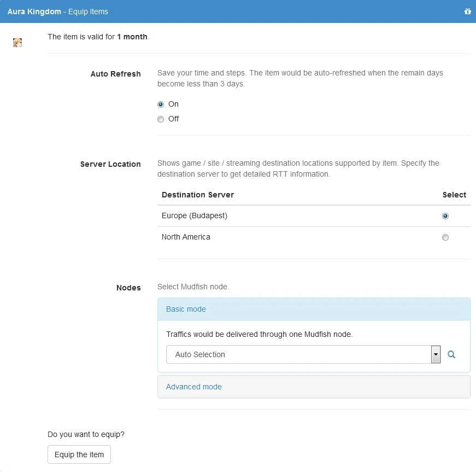This screenshot has height=472, width=476.
Task: Click the Destination Server column header
Action: point(198,195)
